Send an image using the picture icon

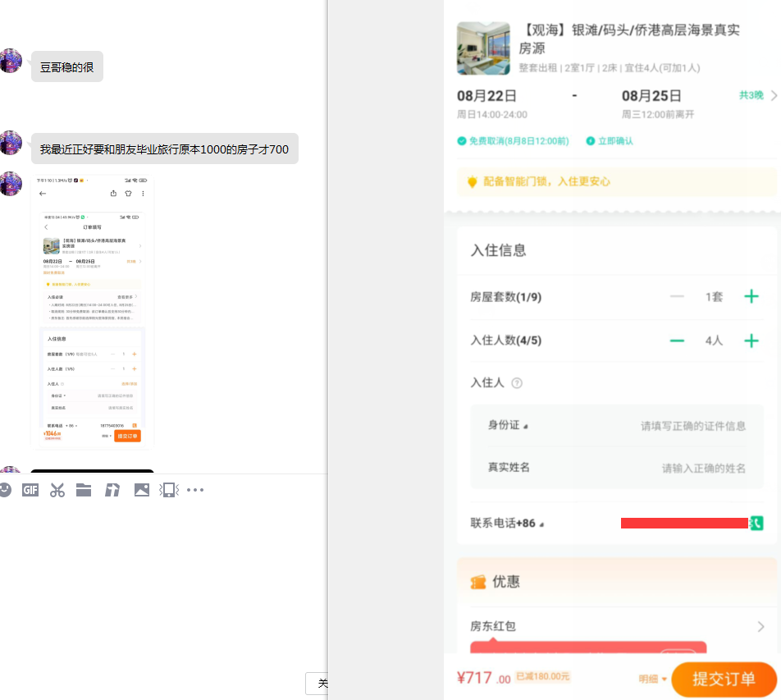(141, 489)
